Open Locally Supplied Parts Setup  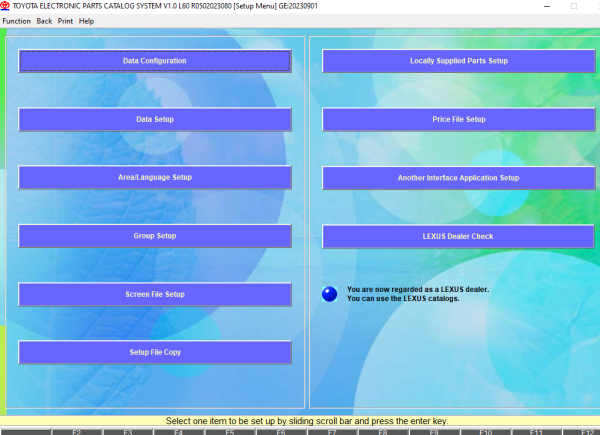pyautogui.click(x=458, y=61)
